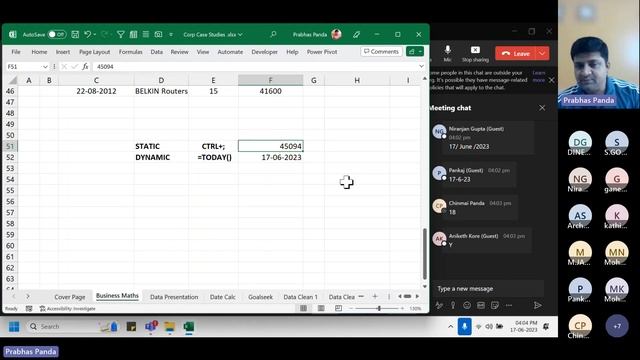Select the cell containing =TODAY()
This screenshot has height=360, width=640.
tap(213, 157)
